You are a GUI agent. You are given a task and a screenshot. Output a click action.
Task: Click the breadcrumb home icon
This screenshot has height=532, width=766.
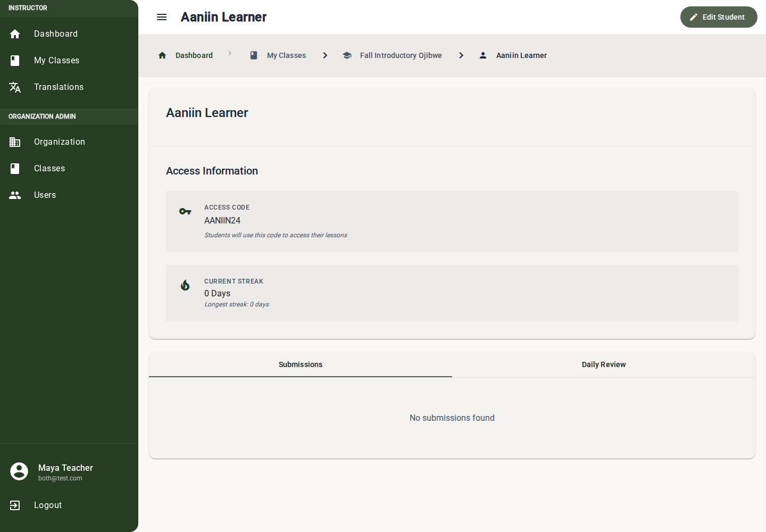coord(162,55)
